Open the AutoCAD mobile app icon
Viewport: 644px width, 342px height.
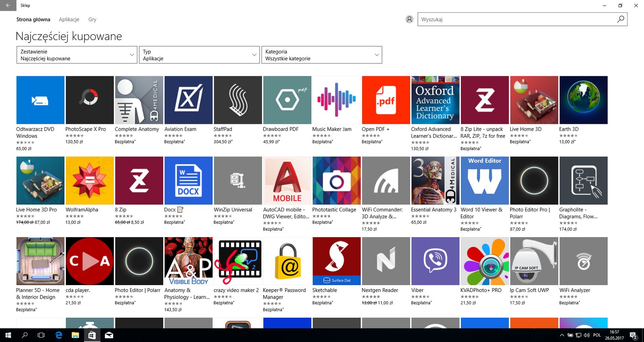point(287,180)
